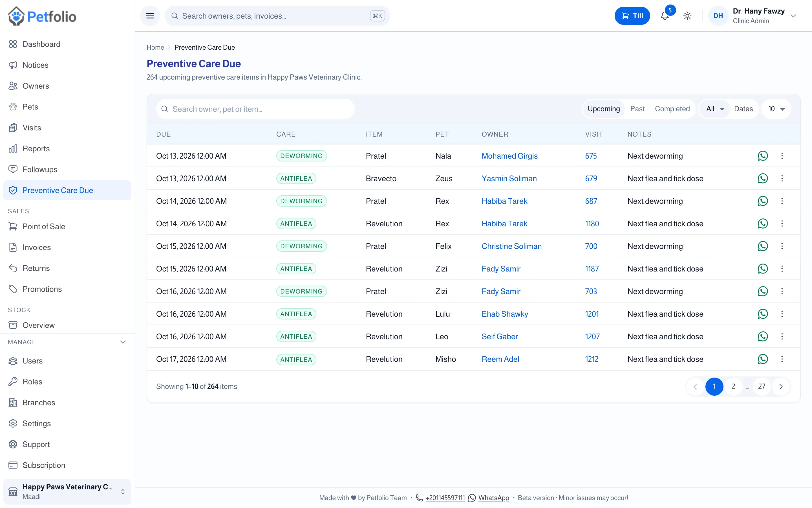Focus the global search owners, pets, invoices field
Screen dimensions: 812x508
277,16
